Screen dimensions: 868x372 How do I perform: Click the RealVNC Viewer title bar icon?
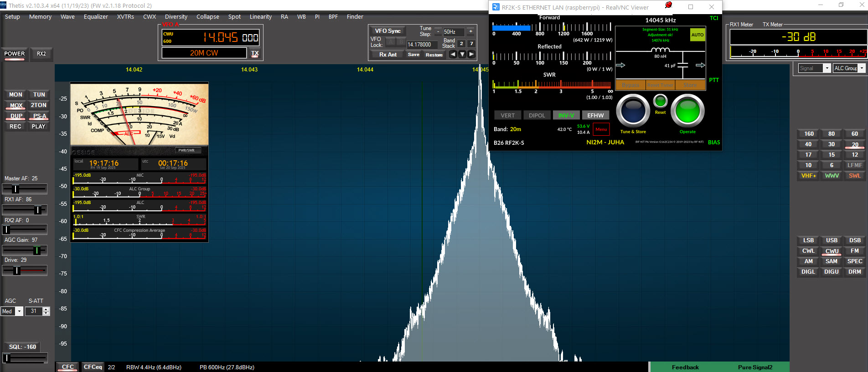(x=496, y=7)
